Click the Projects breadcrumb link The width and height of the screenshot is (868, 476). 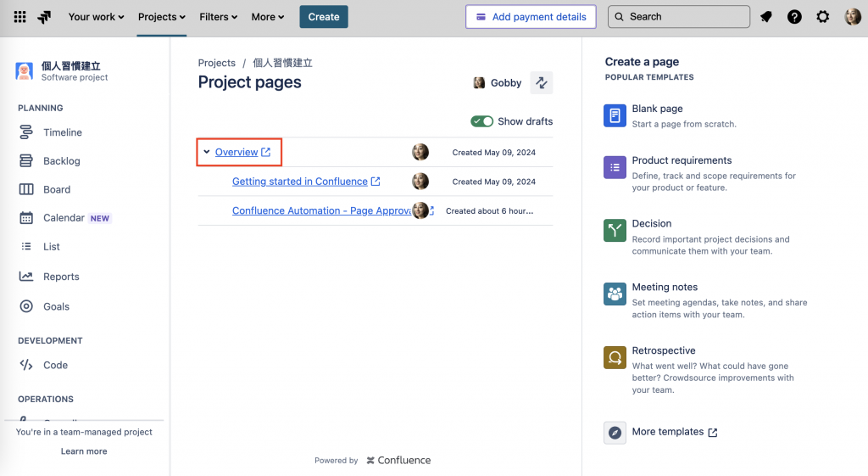point(217,63)
